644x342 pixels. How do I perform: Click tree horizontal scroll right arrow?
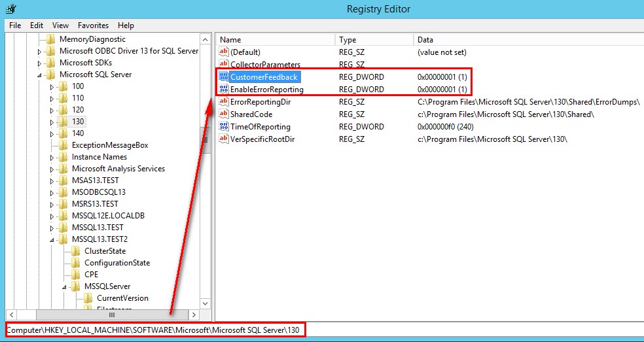coord(194,315)
